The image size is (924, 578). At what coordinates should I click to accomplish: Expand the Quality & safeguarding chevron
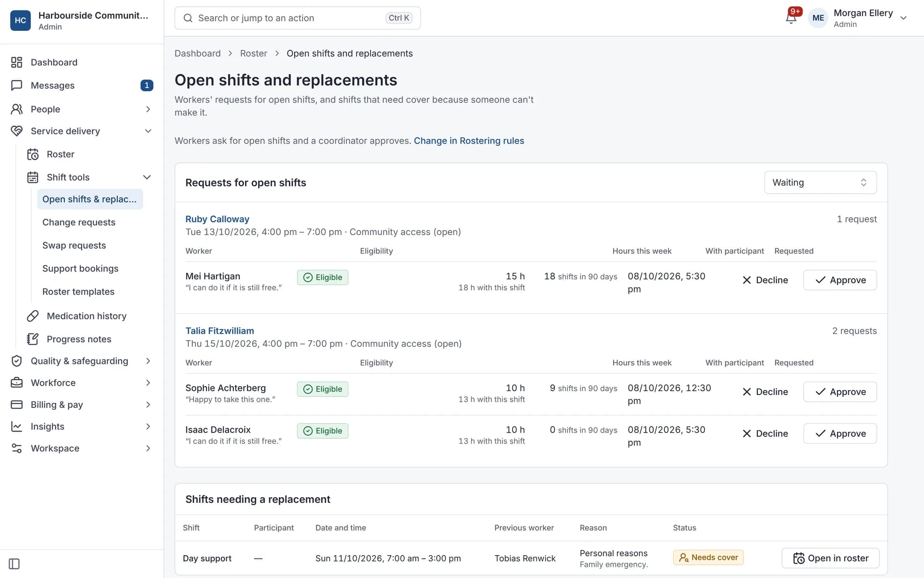pyautogui.click(x=148, y=361)
